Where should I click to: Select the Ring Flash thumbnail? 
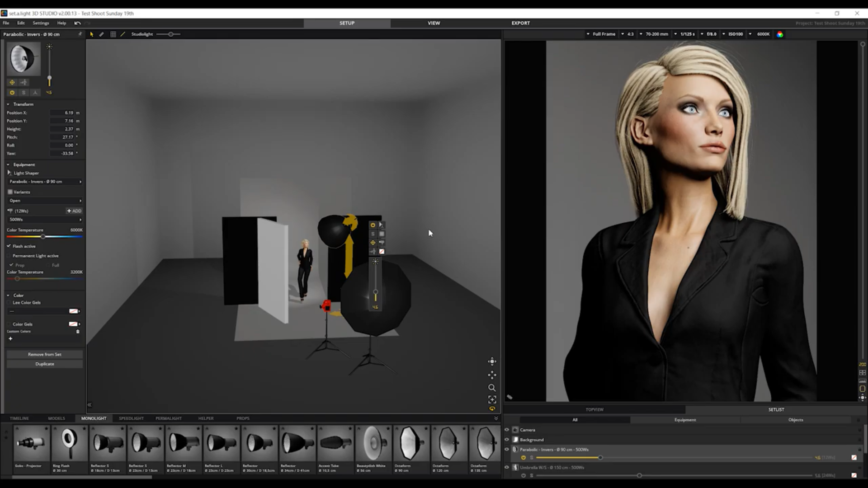tap(69, 444)
